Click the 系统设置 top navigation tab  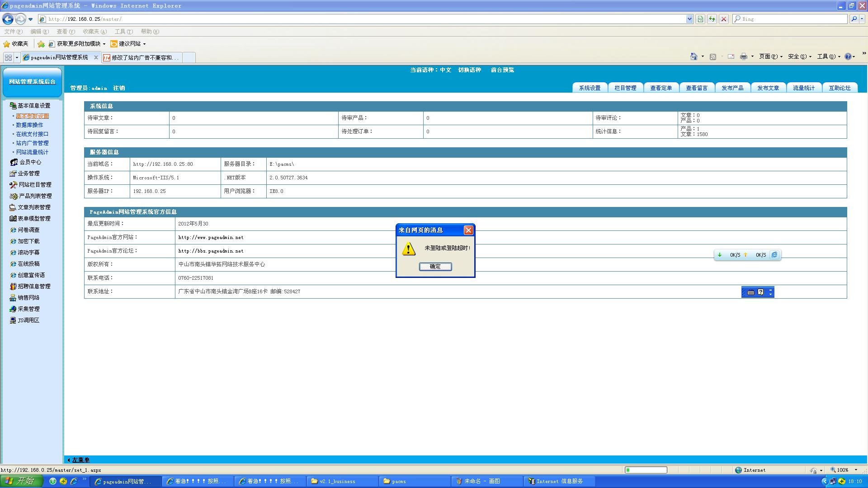pyautogui.click(x=590, y=88)
